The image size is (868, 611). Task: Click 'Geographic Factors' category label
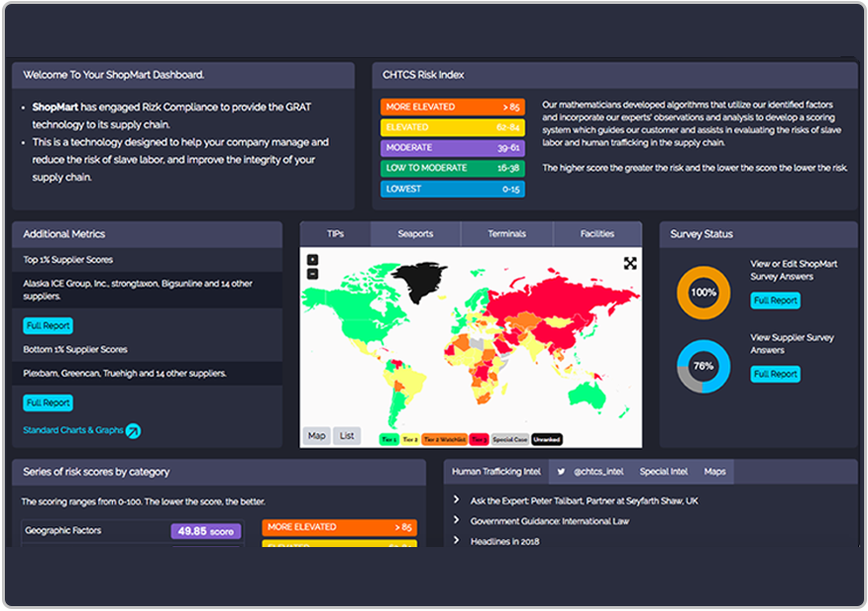63,530
